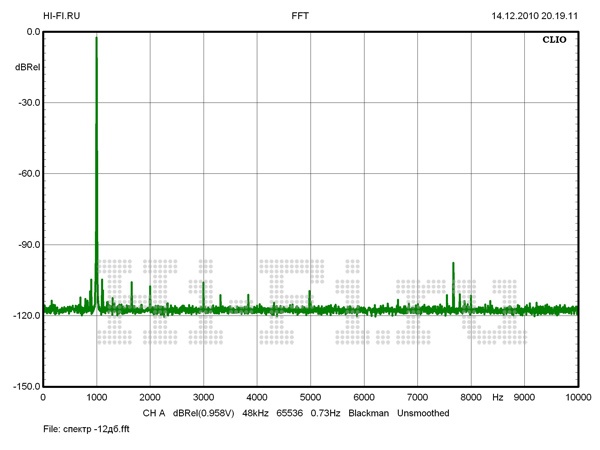
Task: Click the spectral spike near 7700 Hz
Action: [x=453, y=264]
